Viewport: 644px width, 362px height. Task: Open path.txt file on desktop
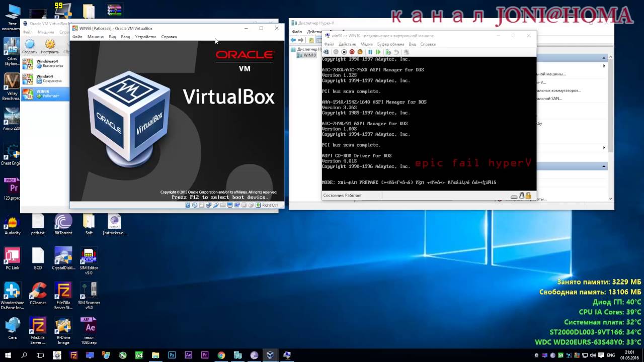click(38, 225)
